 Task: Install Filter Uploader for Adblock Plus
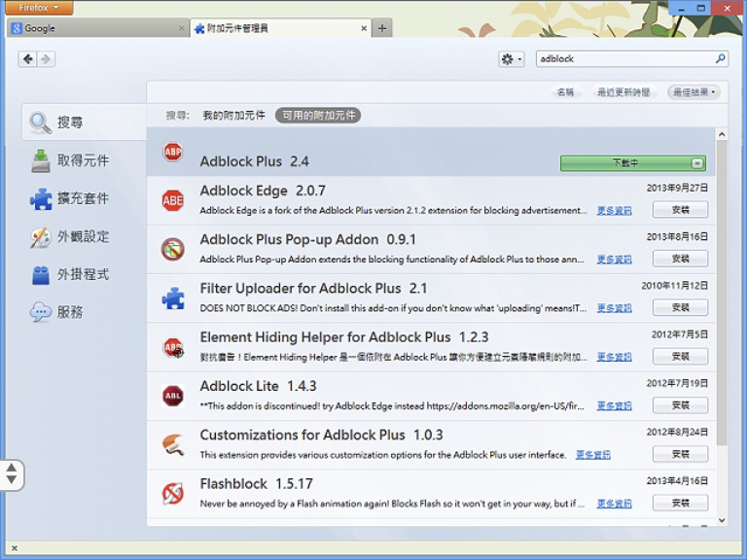[680, 307]
